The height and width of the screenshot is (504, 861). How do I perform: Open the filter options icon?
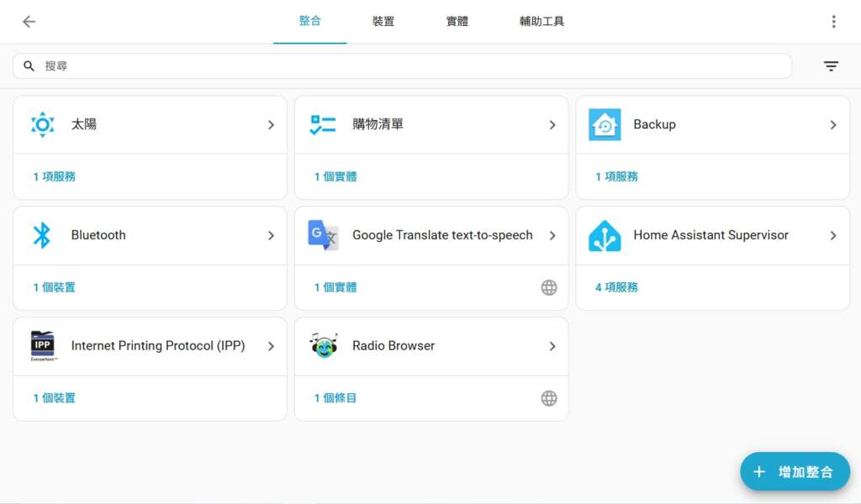831,66
